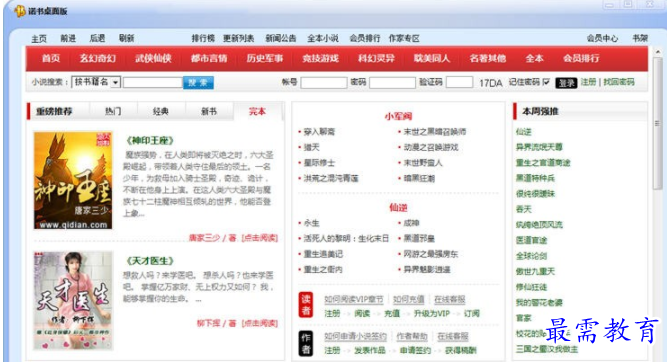Click 发表作品 in the author steps
667x362 pixels.
(370, 351)
